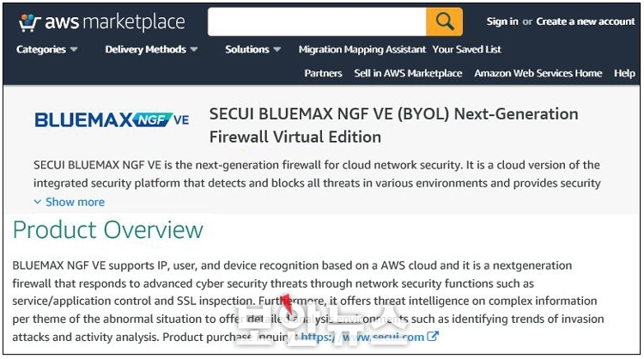Click the chevron icon beside Show more
Screen dimensions: 644x359
point(38,202)
